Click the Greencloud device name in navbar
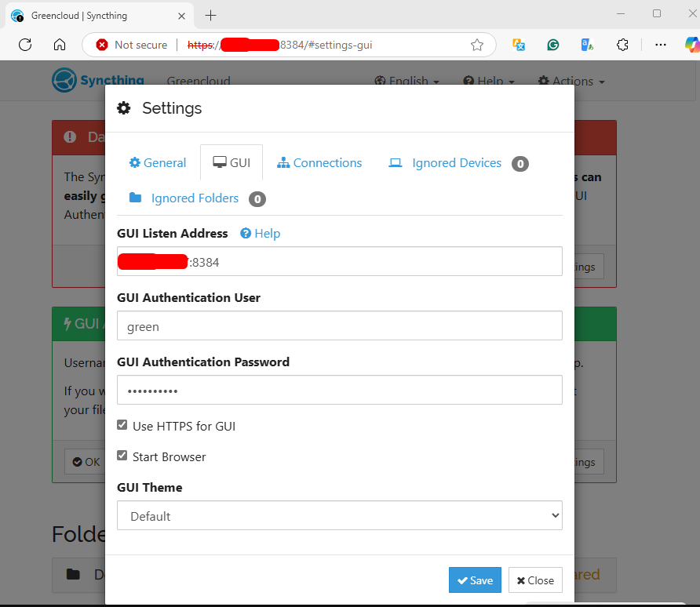This screenshot has width=700, height=607. 199,82
